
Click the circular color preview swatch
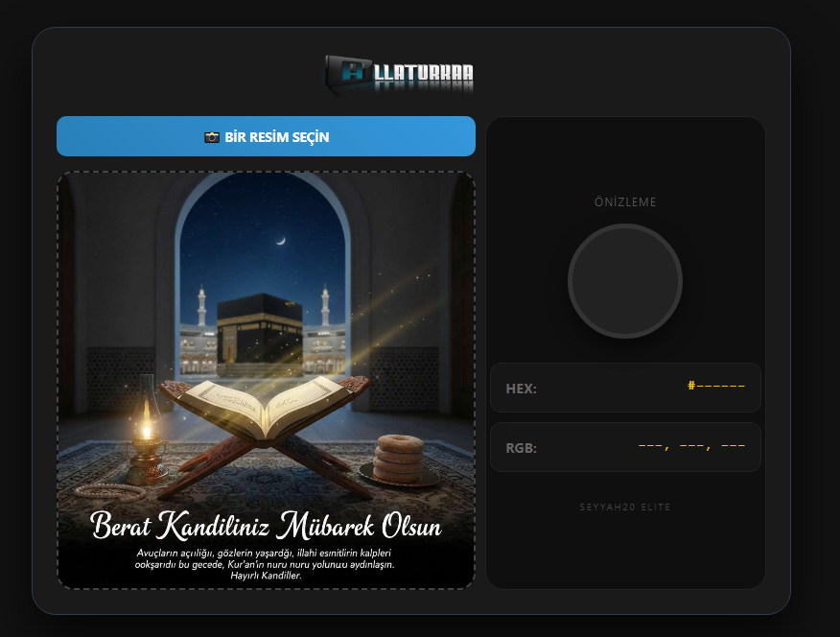(625, 281)
